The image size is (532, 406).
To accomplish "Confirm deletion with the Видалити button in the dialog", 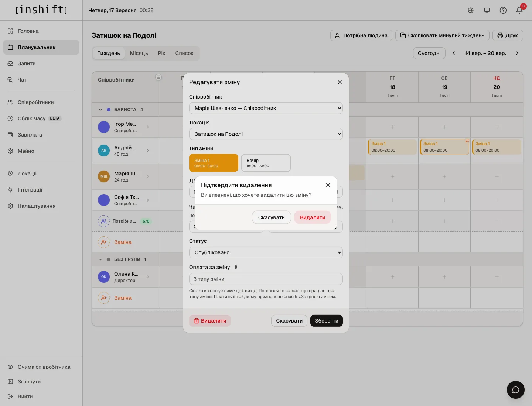I will [x=312, y=217].
